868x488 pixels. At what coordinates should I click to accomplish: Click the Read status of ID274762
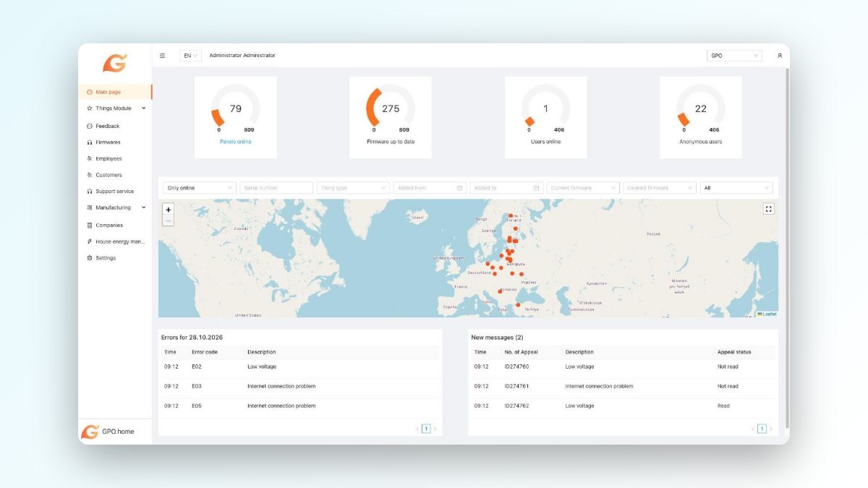pyautogui.click(x=723, y=406)
